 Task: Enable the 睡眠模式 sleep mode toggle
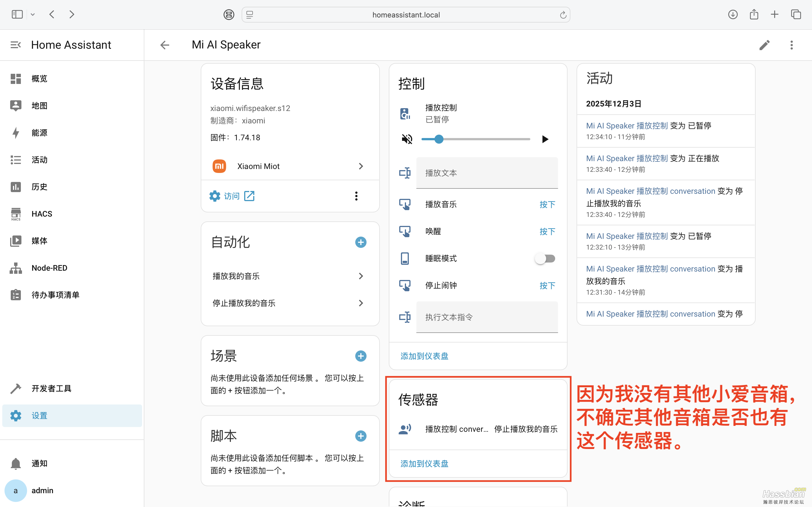point(545,258)
